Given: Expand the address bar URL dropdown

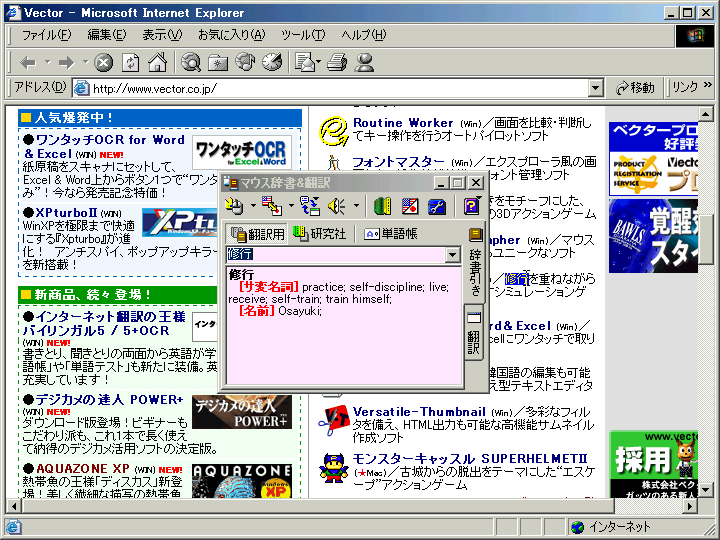Looking at the screenshot, I should tap(596, 88).
